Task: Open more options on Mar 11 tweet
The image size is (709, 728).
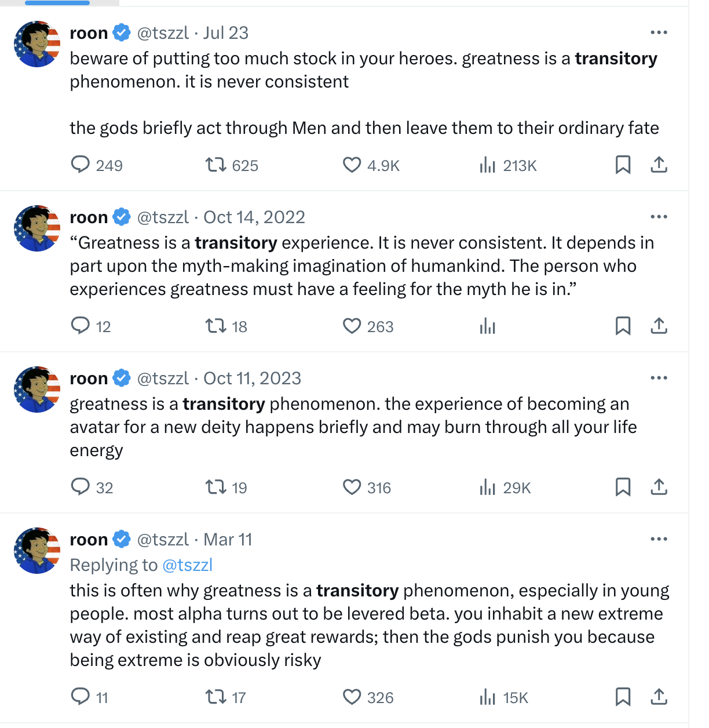Action: [659, 539]
